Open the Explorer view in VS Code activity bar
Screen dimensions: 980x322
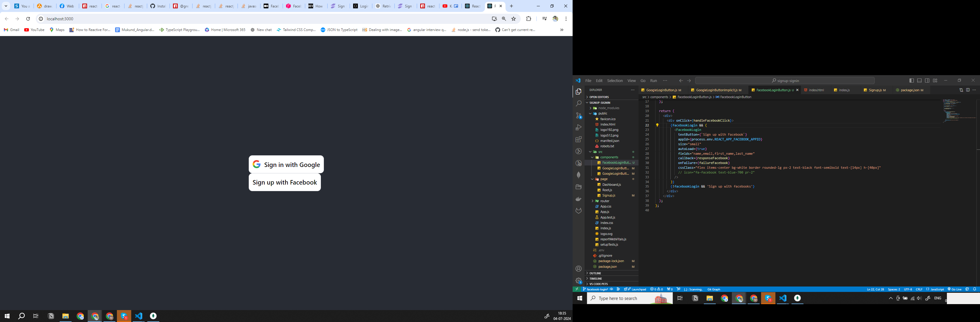point(579,92)
